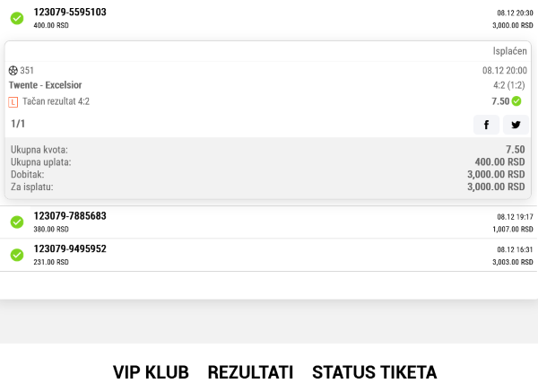Click the football sport icon beside 351
This screenshot has height=392, width=538.
[x=13, y=71]
